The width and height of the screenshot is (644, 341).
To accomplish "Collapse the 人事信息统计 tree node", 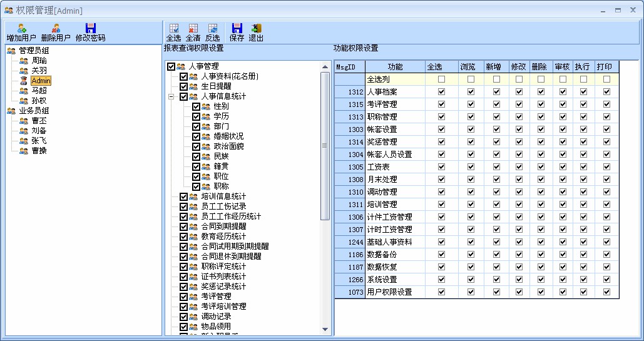I will click(x=171, y=96).
